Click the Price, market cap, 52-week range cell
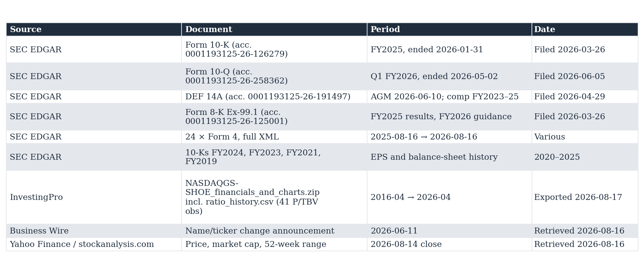The width and height of the screenshot is (644, 274). coord(274,244)
